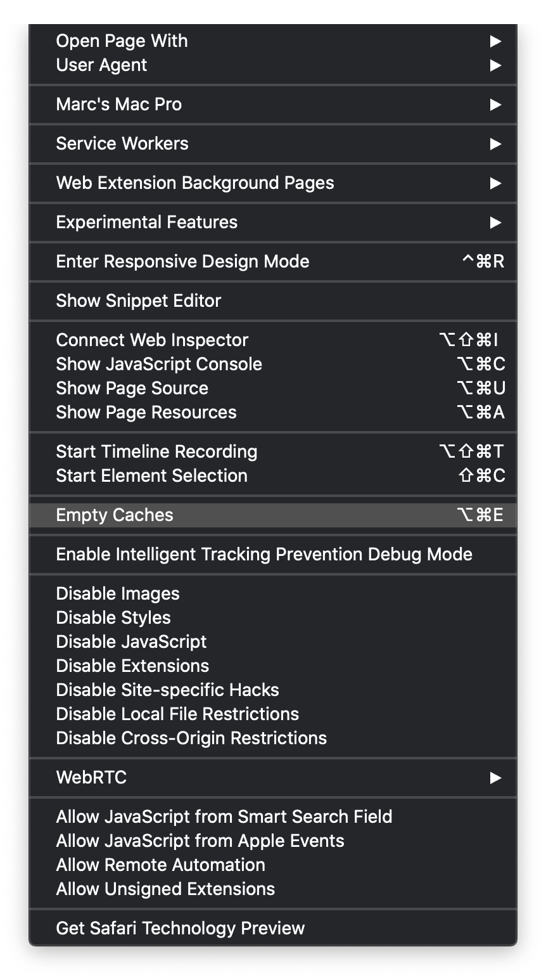Toggle Disable Cross-Origin Restrictions
The height and width of the screenshot is (980, 546).
click(x=191, y=738)
